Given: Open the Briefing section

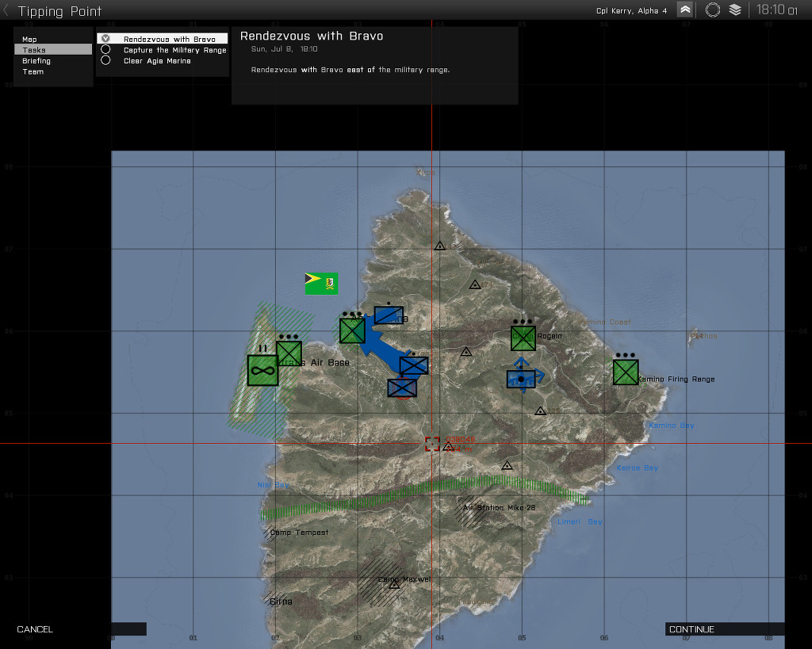Looking at the screenshot, I should coord(36,60).
